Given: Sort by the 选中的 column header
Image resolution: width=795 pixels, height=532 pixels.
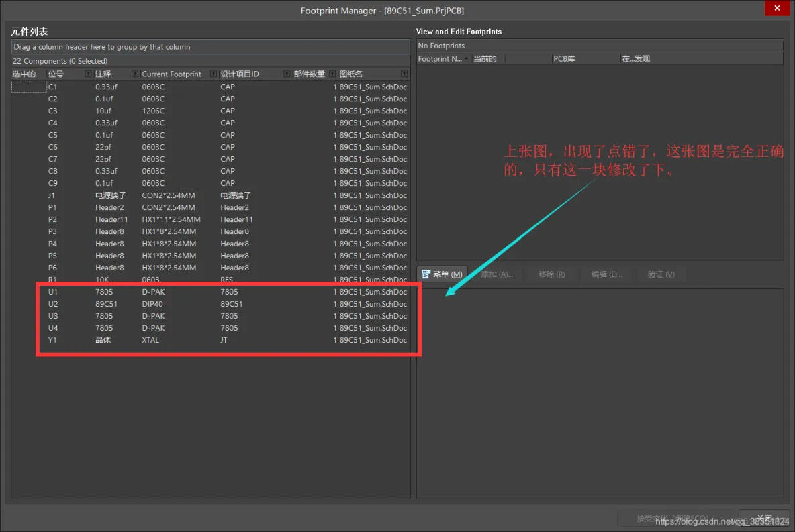Looking at the screenshot, I should click(x=24, y=74).
